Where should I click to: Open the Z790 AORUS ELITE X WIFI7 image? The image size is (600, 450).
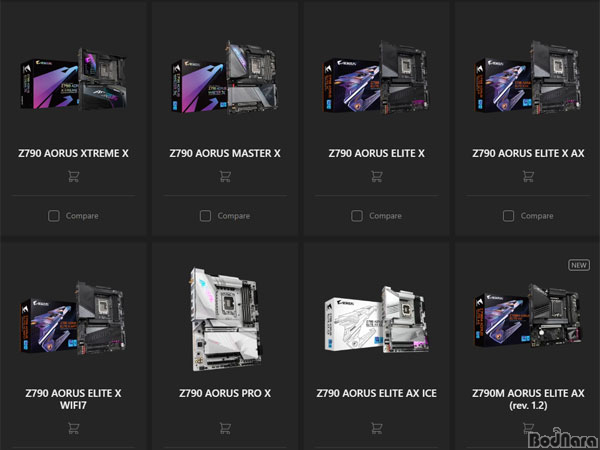pos(73,318)
